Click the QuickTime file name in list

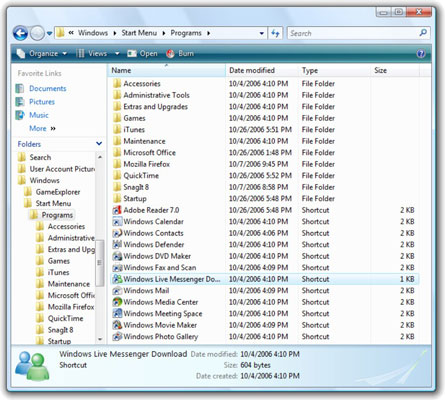pos(141,175)
